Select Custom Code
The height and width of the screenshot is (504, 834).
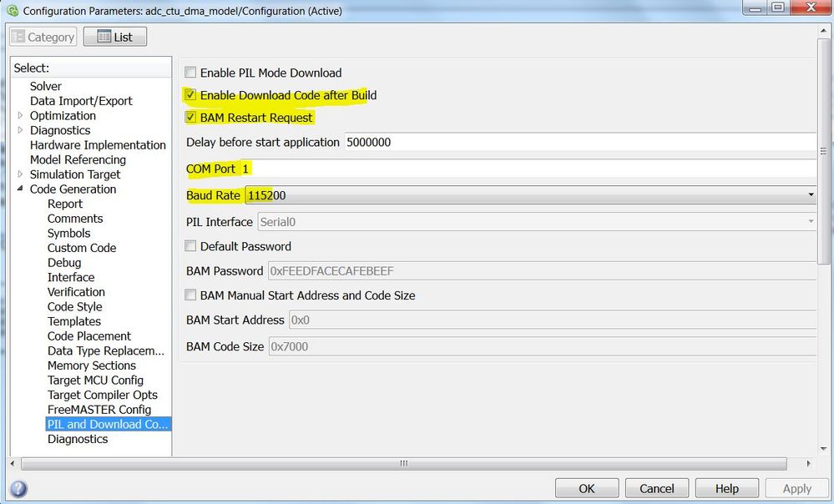81,248
